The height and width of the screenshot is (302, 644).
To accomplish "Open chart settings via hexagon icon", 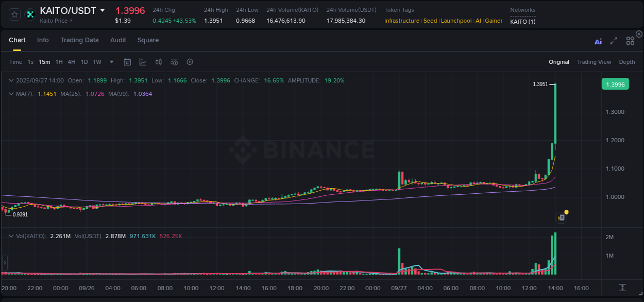I will pyautogui.click(x=190, y=62).
